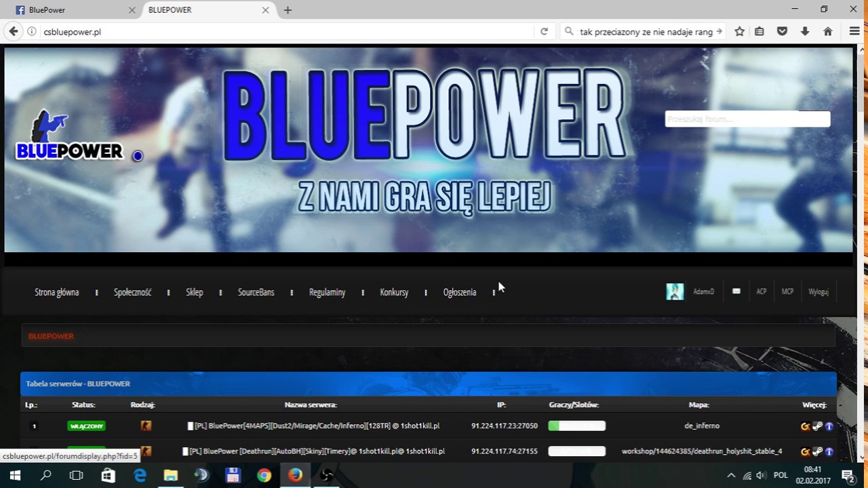Image resolution: width=868 pixels, height=488 pixels.
Task: Close the BLUEPOWER tab
Action: click(x=265, y=10)
